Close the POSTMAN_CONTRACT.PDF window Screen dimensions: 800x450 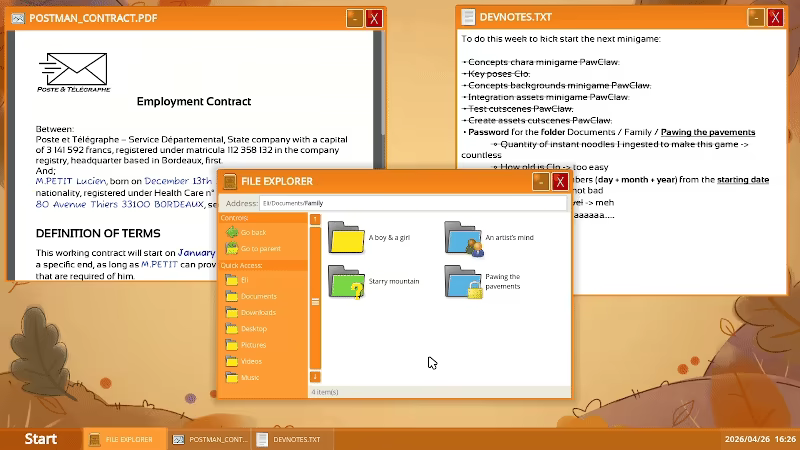374,18
